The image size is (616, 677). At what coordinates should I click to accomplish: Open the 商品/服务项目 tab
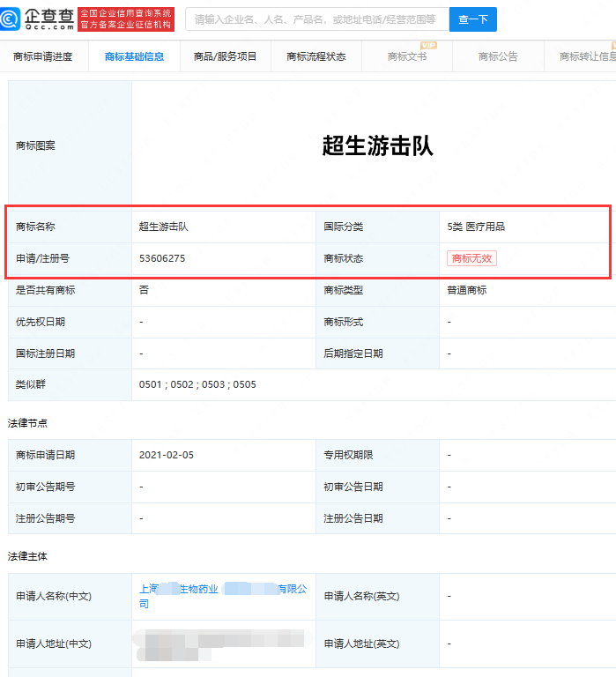click(x=226, y=56)
